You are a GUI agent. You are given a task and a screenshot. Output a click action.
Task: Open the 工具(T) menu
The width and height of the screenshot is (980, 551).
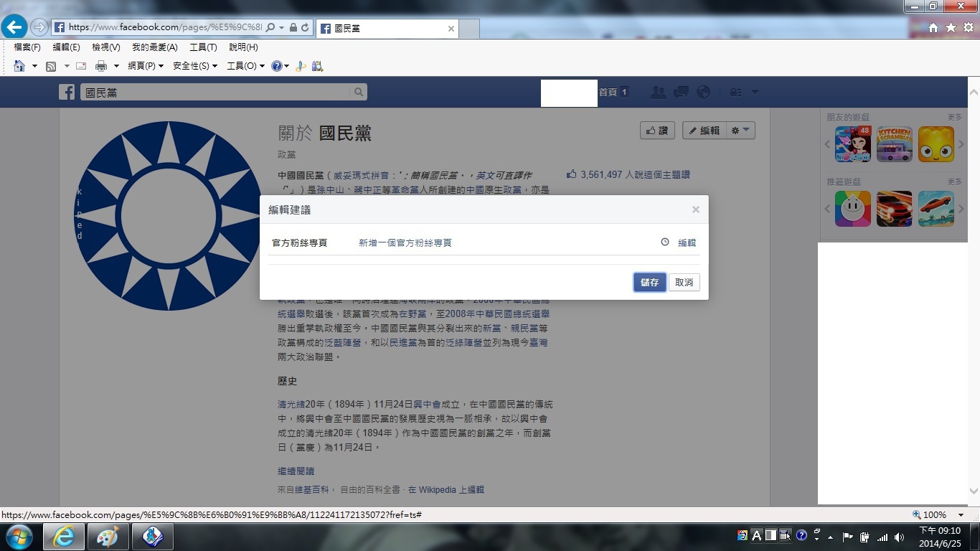203,47
